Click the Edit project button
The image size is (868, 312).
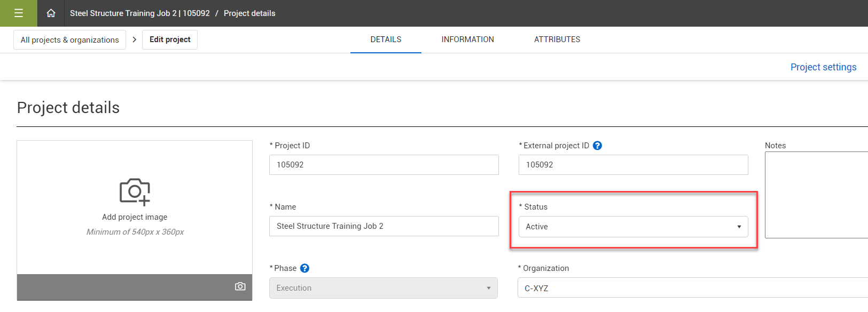tap(170, 39)
